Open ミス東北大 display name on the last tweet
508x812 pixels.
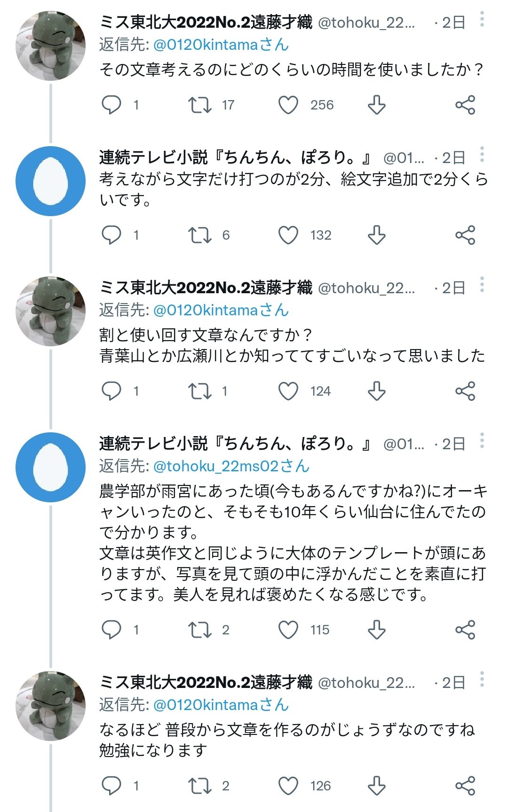tap(206, 682)
